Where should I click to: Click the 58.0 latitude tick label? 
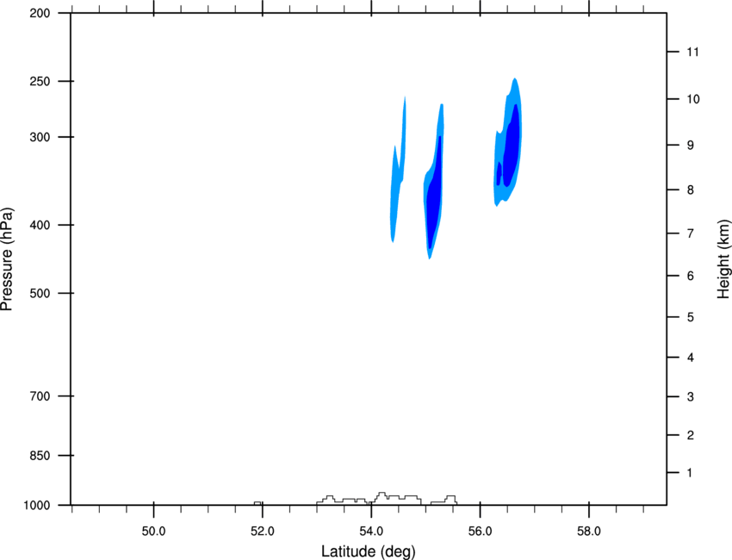pos(589,532)
